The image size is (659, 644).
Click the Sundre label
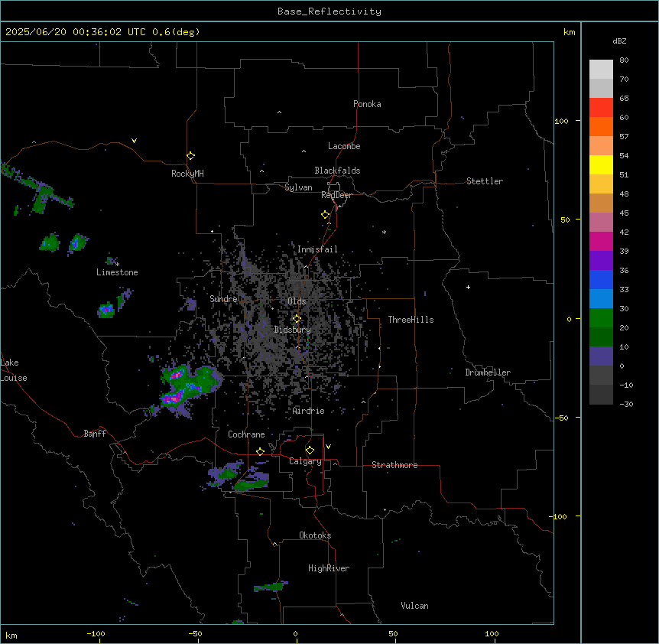pyautogui.click(x=223, y=299)
